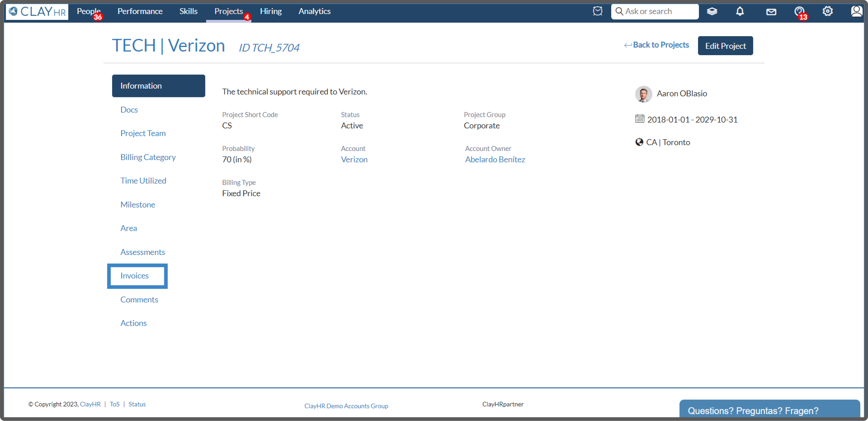Click the Corporate project group value
Image resolution: width=868 pixels, height=421 pixels.
(482, 126)
